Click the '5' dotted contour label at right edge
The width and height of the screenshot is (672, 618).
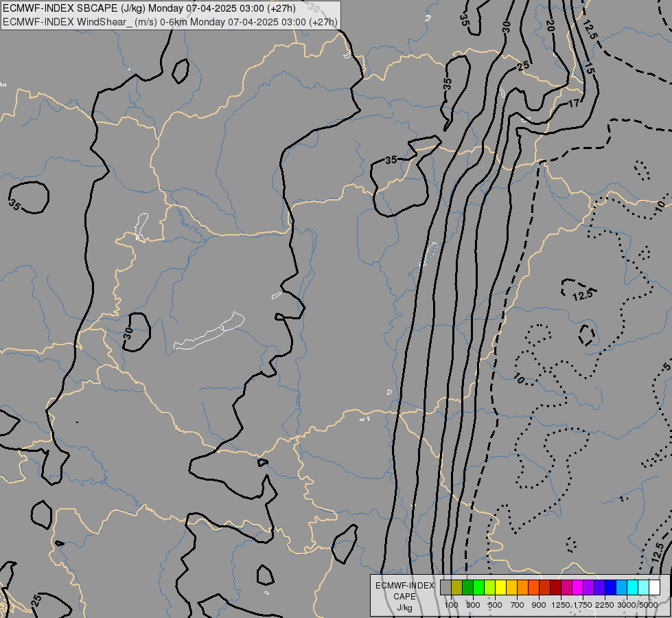667,367
